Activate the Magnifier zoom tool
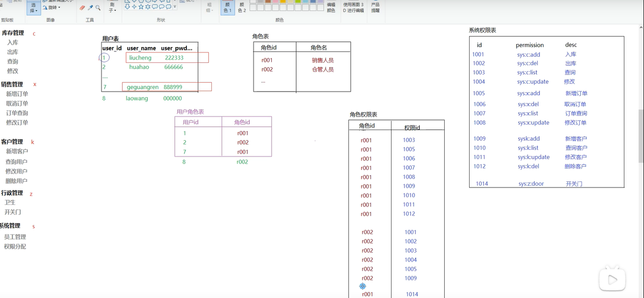This screenshot has width=644, height=298. [x=98, y=8]
